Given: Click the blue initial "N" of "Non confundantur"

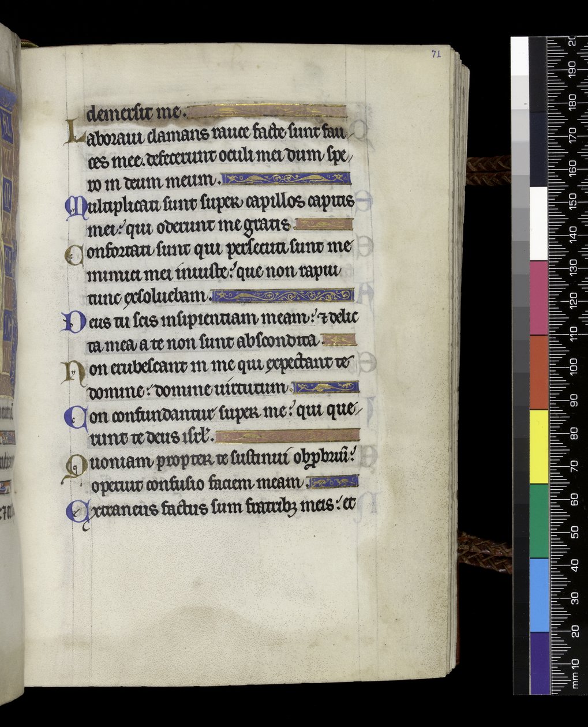Looking at the screenshot, I should pos(75,419).
